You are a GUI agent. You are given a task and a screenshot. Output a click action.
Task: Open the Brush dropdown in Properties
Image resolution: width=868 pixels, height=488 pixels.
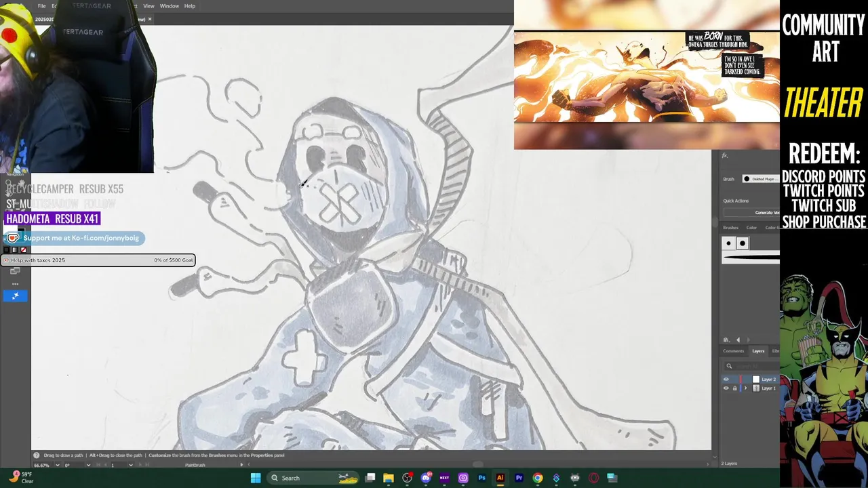pyautogui.click(x=760, y=179)
